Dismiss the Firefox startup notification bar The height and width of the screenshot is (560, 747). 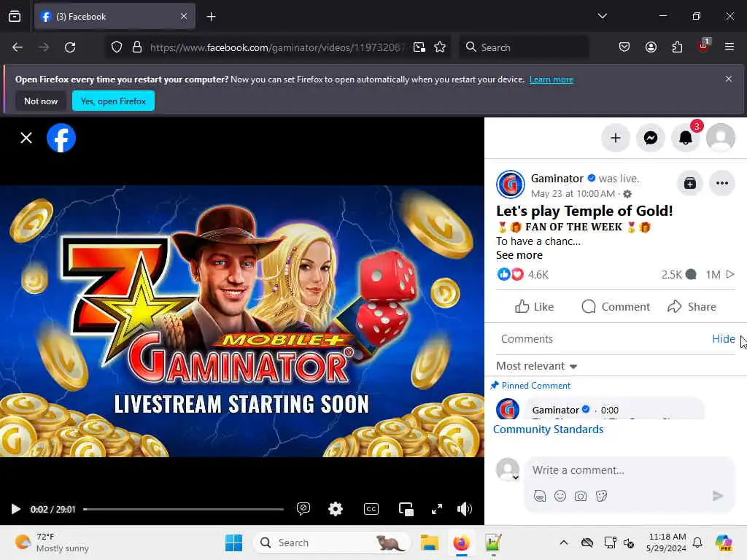729,79
